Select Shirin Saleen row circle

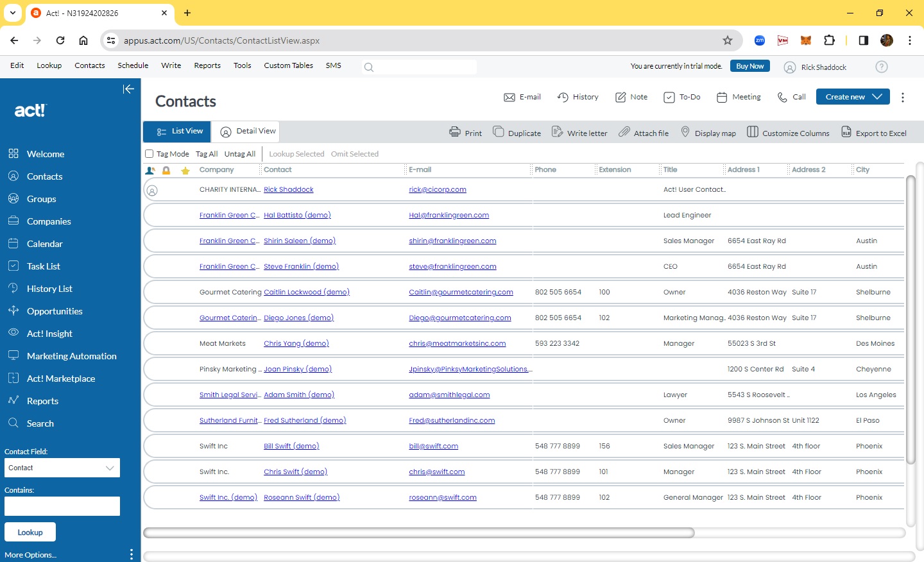(152, 241)
